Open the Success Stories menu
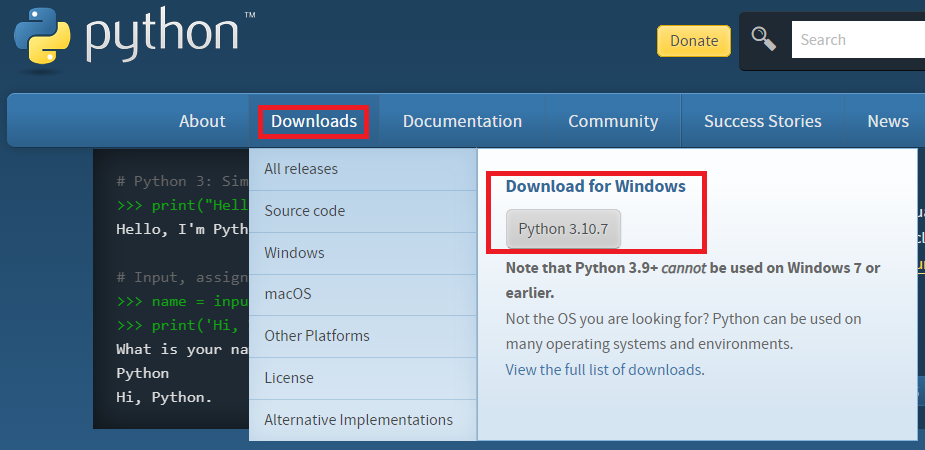The image size is (925, 450). 763,121
